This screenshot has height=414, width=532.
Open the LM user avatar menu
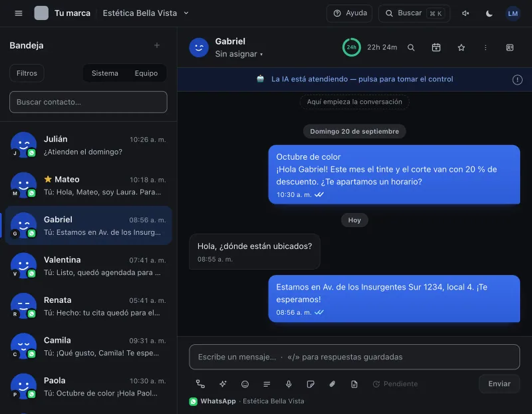pos(513,13)
